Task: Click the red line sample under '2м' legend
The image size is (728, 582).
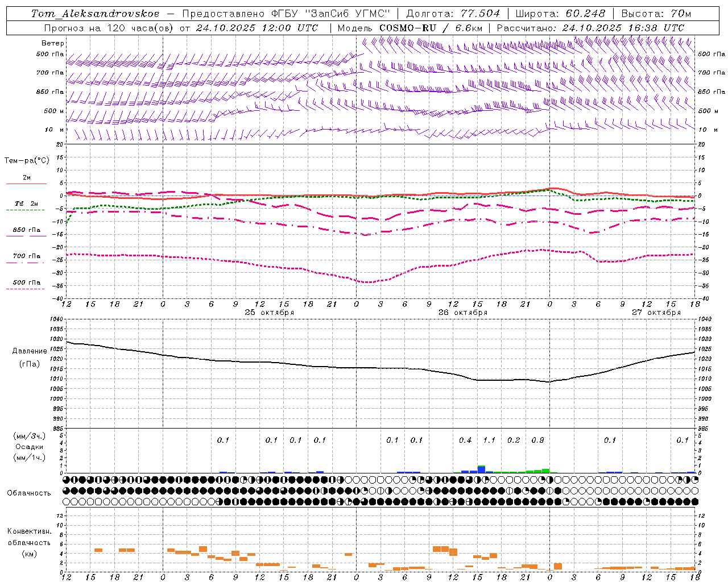Action: pos(26,184)
